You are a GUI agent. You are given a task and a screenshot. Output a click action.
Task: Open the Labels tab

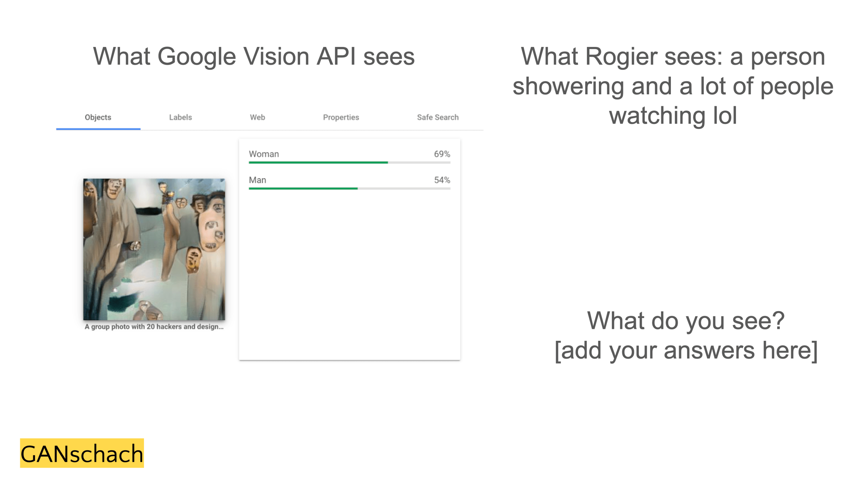click(x=180, y=117)
